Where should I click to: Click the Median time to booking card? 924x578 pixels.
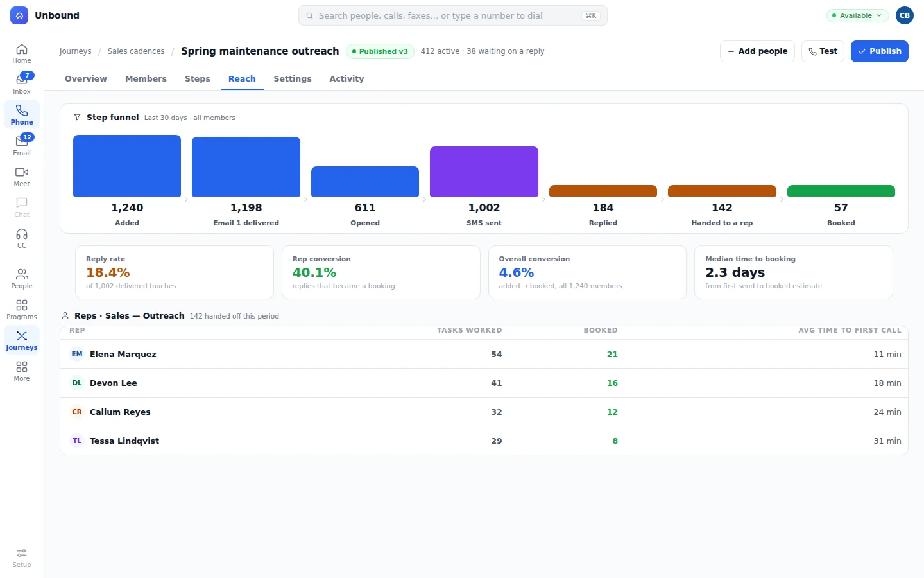[x=794, y=272]
